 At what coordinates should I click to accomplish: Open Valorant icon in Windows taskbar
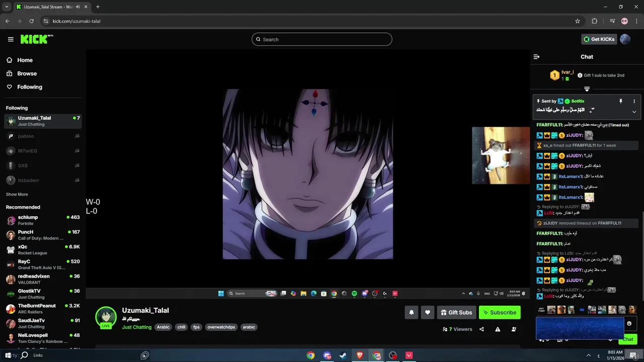tap(409, 355)
